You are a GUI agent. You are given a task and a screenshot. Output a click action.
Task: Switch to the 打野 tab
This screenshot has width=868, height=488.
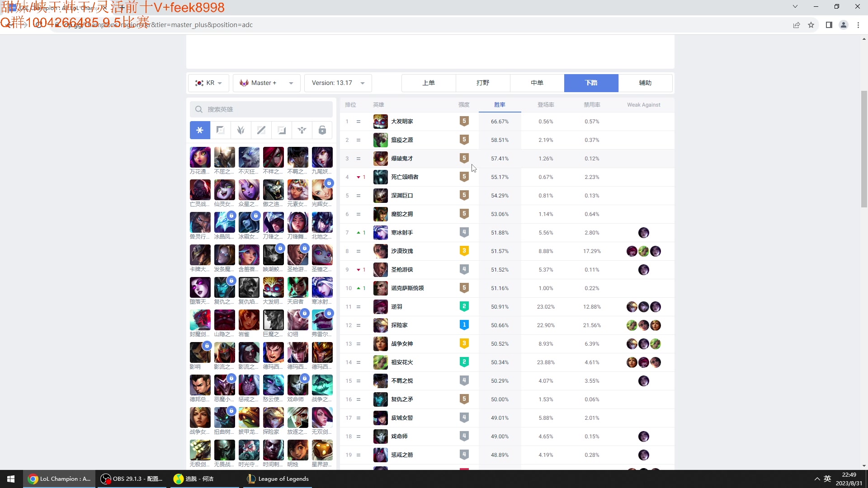(483, 83)
